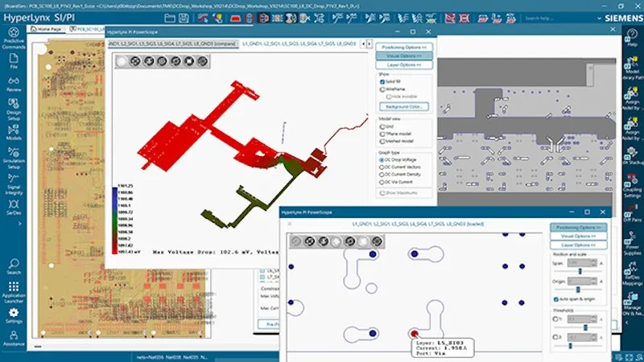
Task: Select DC Current Density graph type
Action: [x=382, y=175]
